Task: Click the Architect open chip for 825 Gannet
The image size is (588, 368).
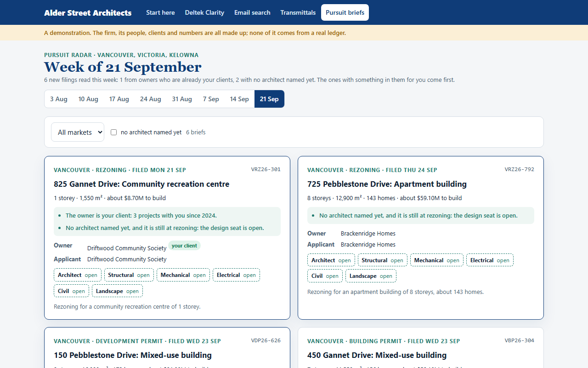Action: pyautogui.click(x=78, y=275)
